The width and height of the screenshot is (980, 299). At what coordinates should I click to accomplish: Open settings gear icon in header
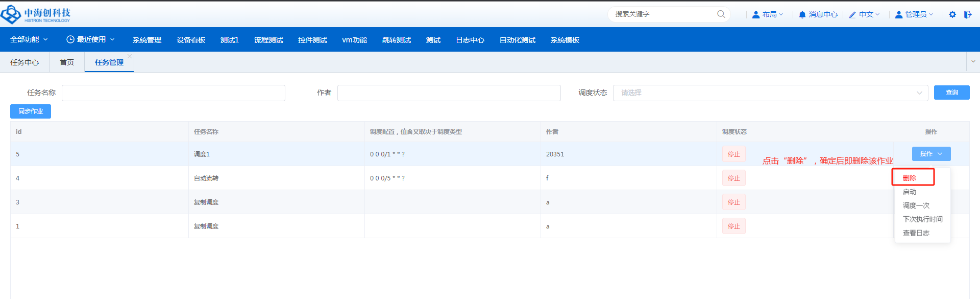coord(952,14)
